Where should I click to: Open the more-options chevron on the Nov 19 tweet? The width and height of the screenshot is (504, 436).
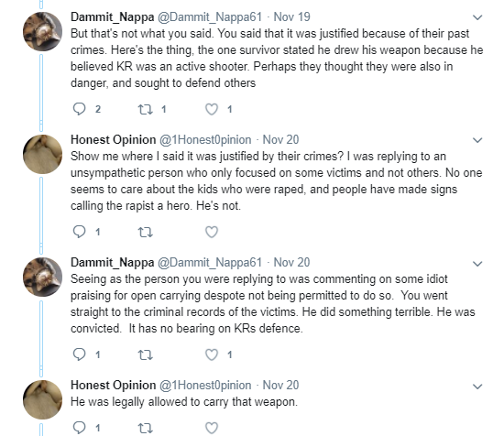(x=477, y=17)
